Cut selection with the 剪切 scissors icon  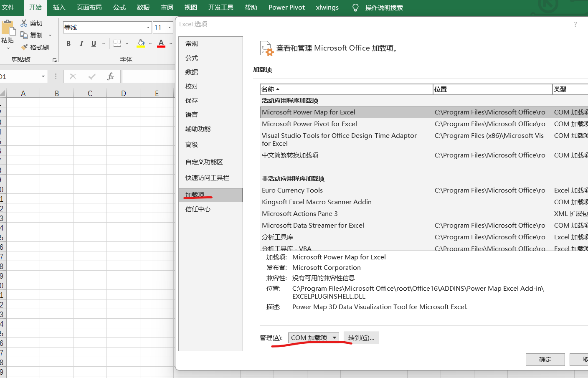[24, 23]
